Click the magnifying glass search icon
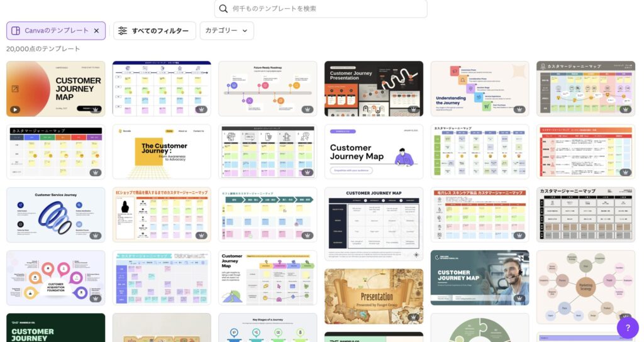The image size is (644, 342). [223, 9]
